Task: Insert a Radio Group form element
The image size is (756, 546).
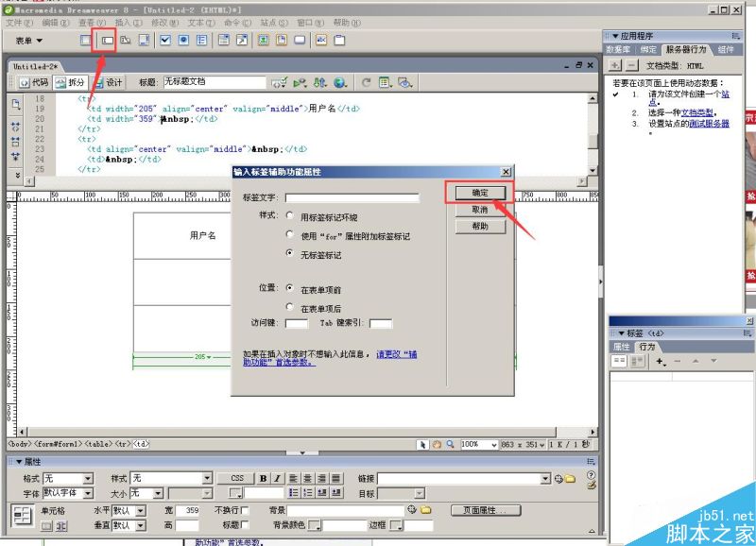Action: [202, 40]
